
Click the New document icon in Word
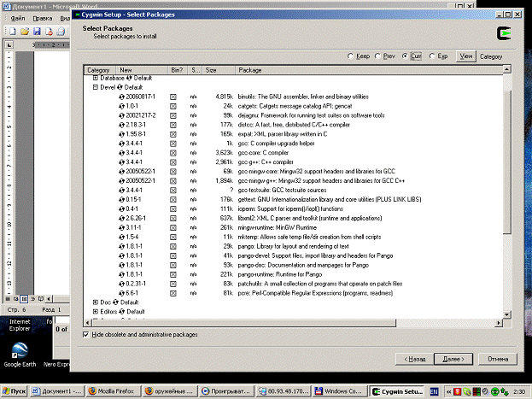coord(12,32)
